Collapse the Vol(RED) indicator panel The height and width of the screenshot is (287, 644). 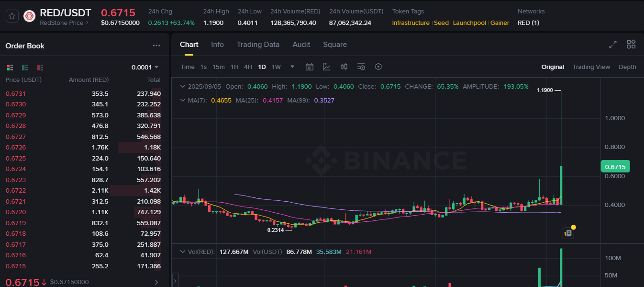(183, 251)
